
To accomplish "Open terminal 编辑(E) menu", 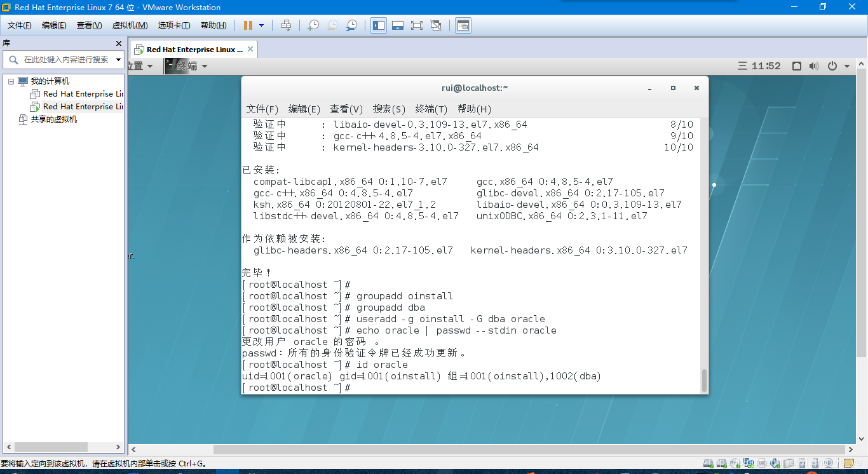I will click(x=304, y=109).
